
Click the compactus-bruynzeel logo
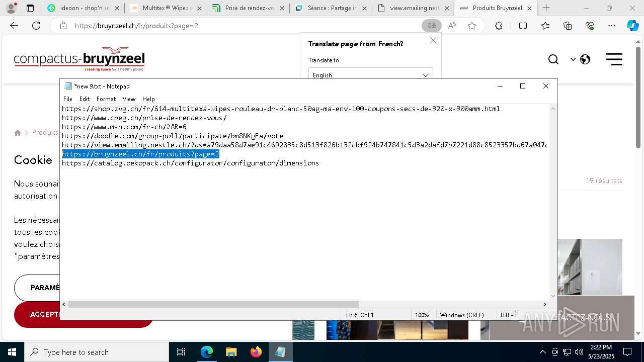(79, 59)
